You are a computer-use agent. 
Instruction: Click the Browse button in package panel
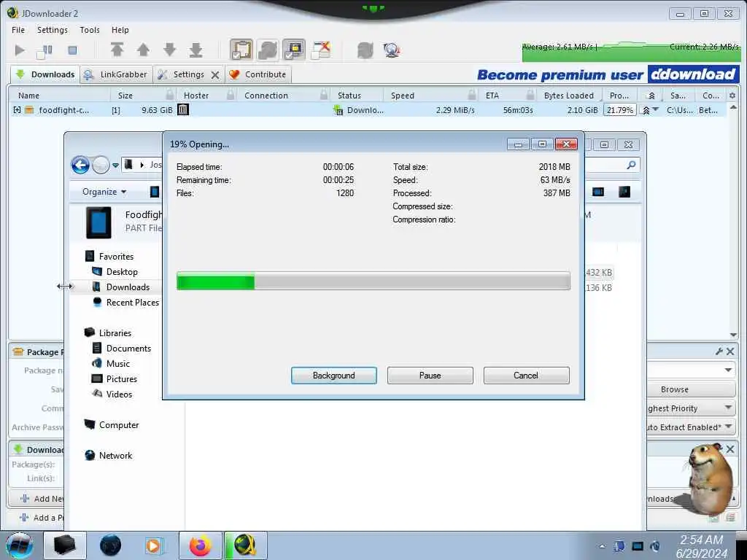tap(674, 389)
